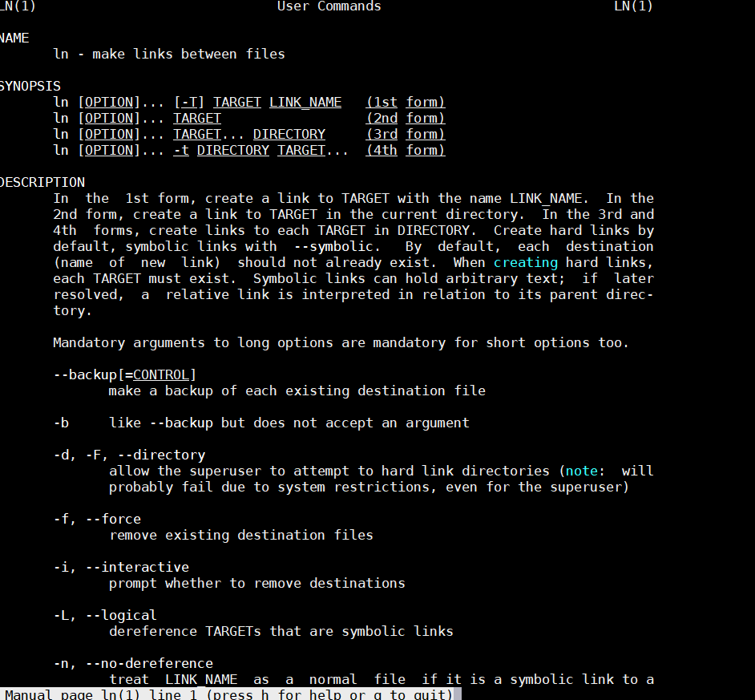Click underlined -t option in the 4th form

click(x=181, y=150)
